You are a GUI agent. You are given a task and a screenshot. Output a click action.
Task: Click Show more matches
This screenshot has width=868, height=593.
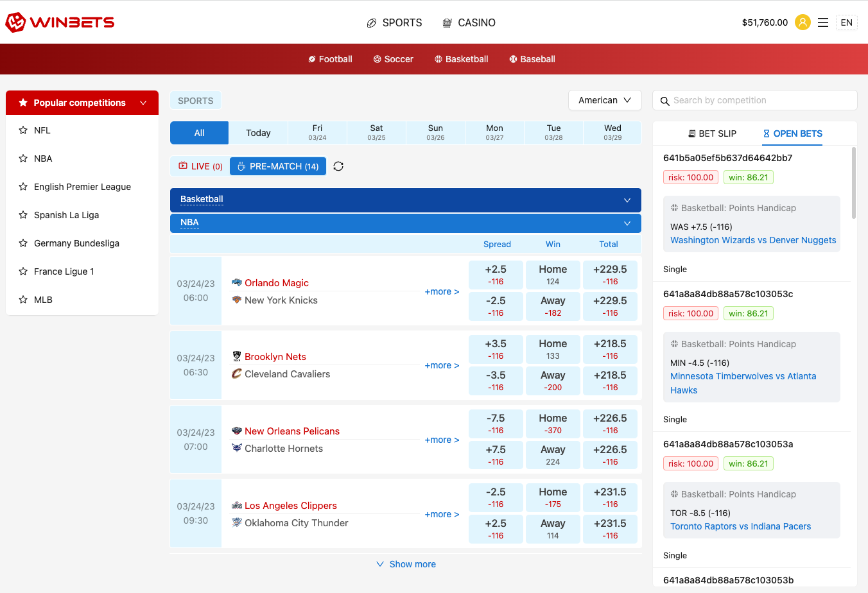click(x=406, y=564)
